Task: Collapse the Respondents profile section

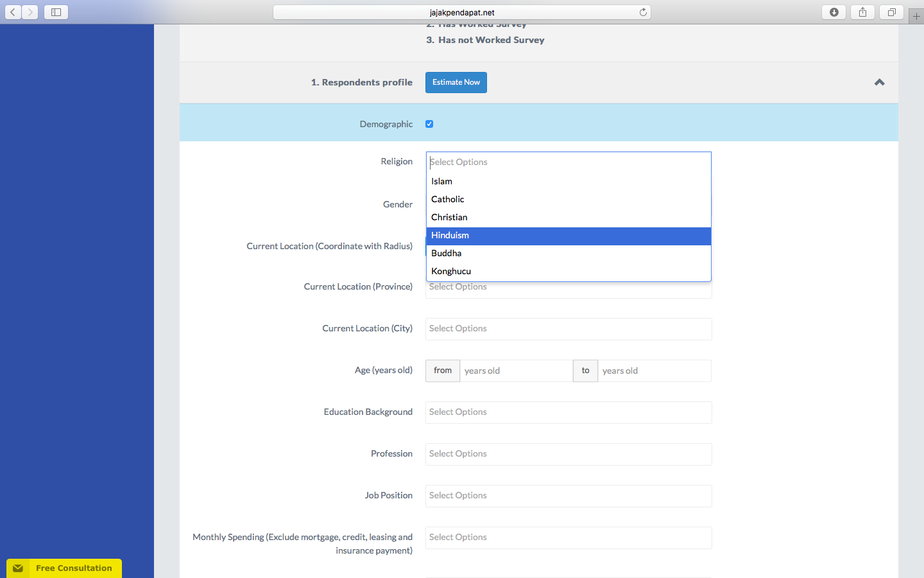Action: 879,82
